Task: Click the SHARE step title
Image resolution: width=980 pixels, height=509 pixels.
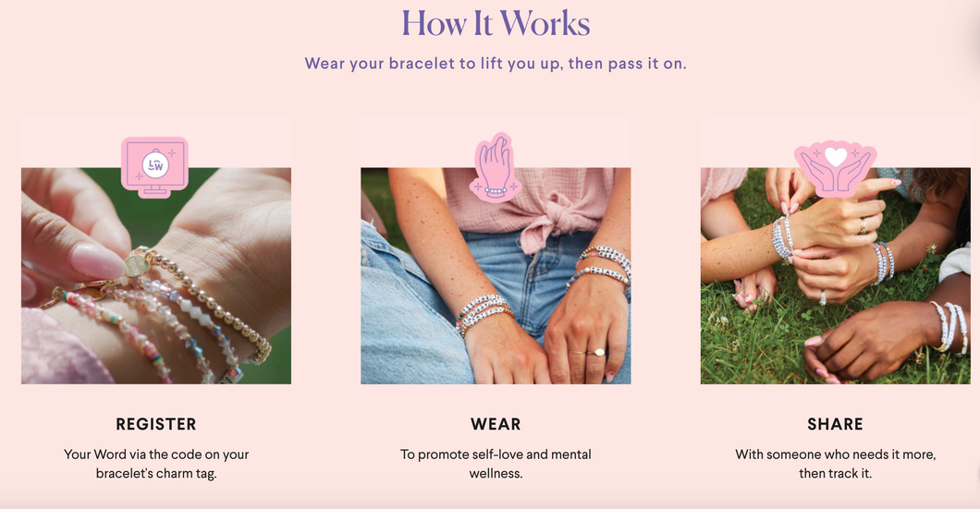Action: click(836, 424)
